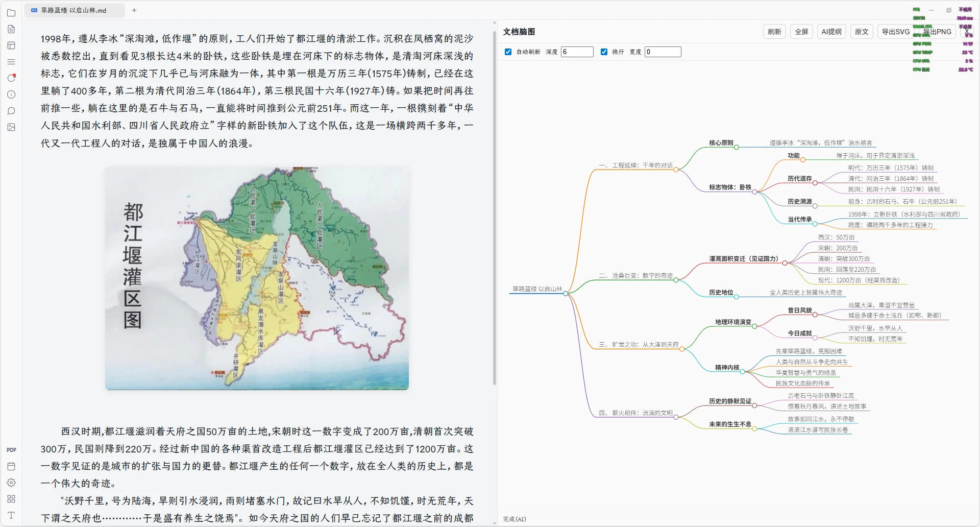The height and width of the screenshot is (527, 980).
Task: Click the PDF export sidebar icon
Action: click(x=11, y=450)
